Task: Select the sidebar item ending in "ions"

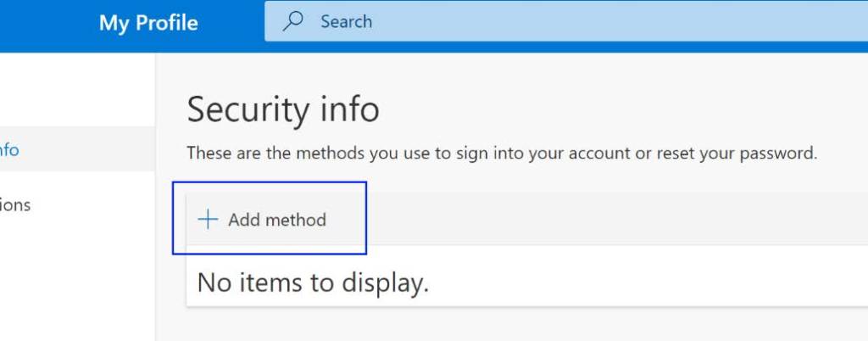Action: click(77, 205)
